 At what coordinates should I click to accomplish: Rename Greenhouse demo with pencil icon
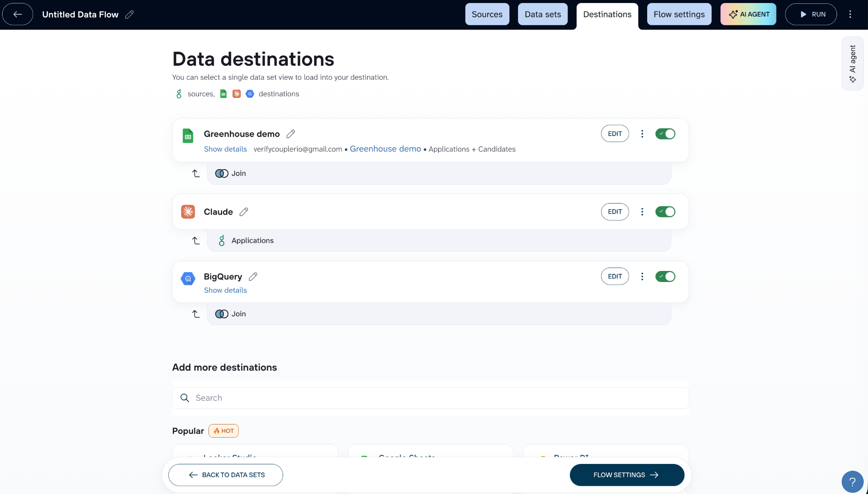291,134
